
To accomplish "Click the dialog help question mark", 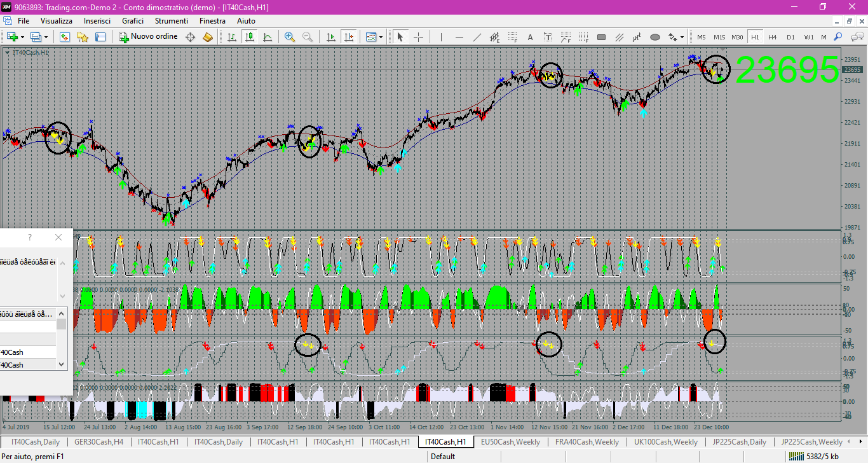I will (29, 237).
